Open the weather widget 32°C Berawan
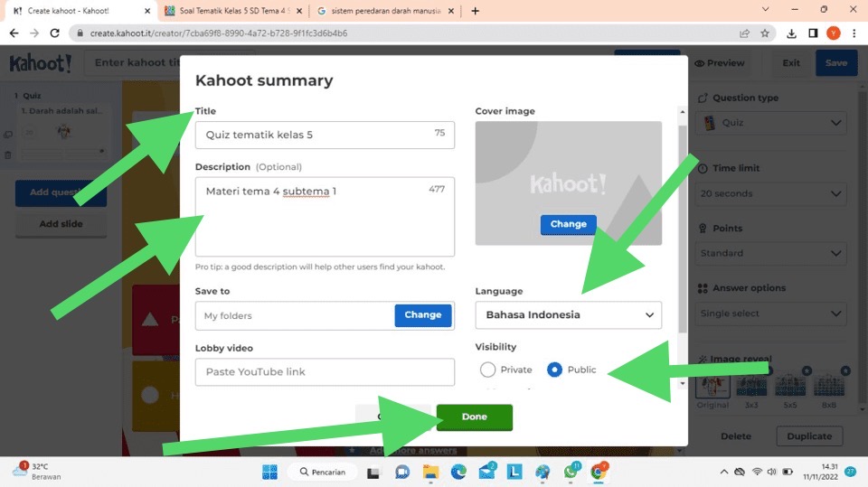This screenshot has height=487, width=868. (x=36, y=472)
